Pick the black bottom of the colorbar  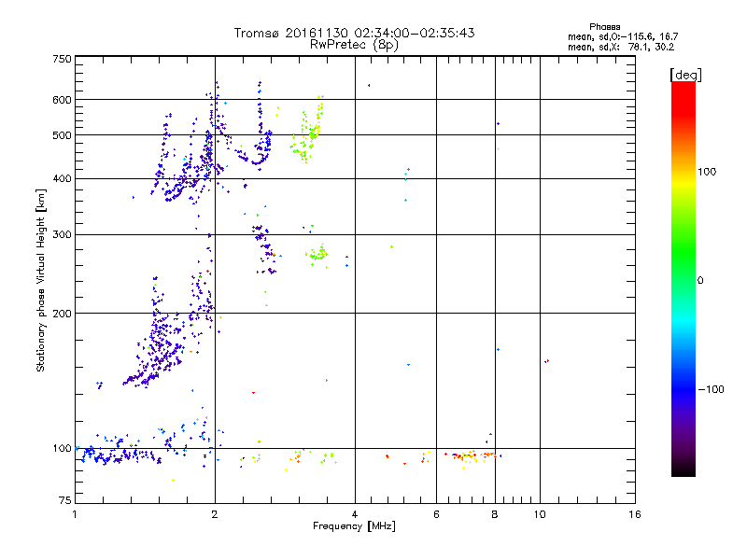click(x=683, y=471)
